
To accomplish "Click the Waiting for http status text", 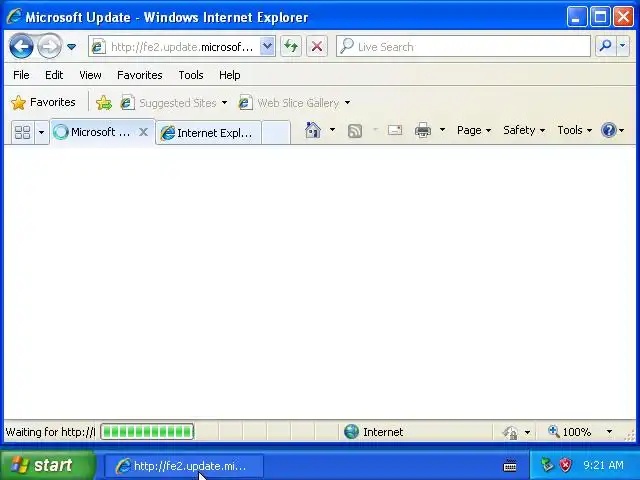I will click(50, 432).
